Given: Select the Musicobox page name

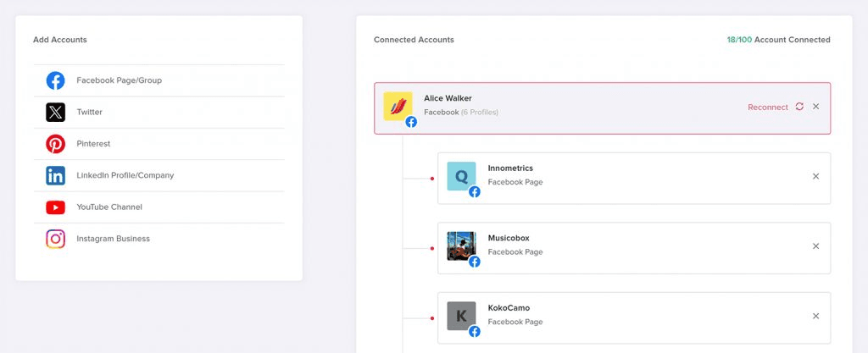Looking at the screenshot, I should tap(509, 238).
